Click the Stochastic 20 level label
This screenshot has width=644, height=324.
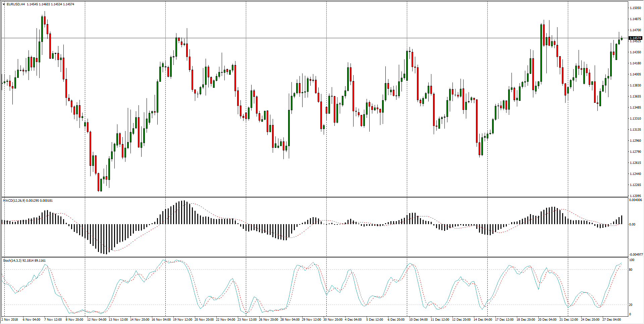[631, 305]
